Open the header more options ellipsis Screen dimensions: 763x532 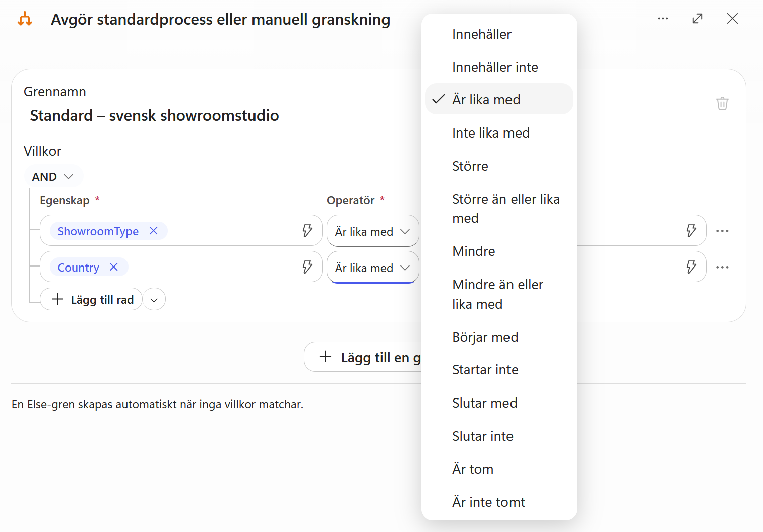click(663, 19)
